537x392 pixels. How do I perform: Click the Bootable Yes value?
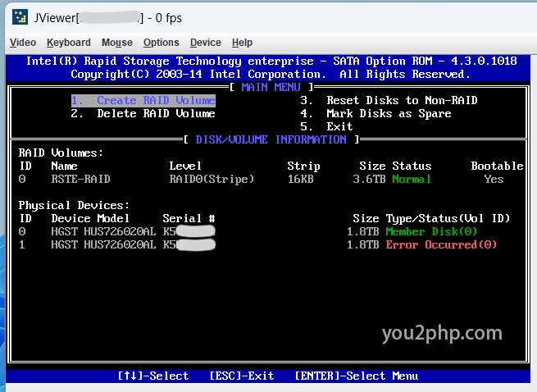coord(494,179)
